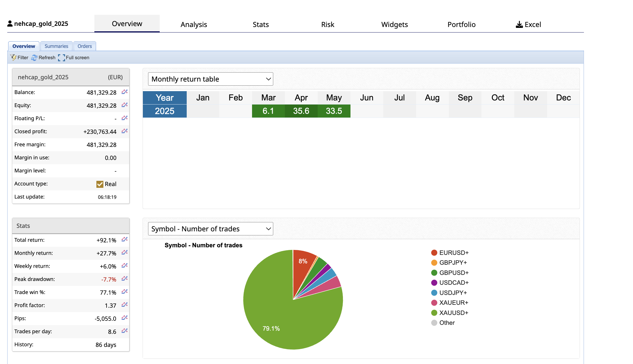The image size is (633, 364).
Task: Click chart icon beside Peak drawdown
Action: (125, 279)
